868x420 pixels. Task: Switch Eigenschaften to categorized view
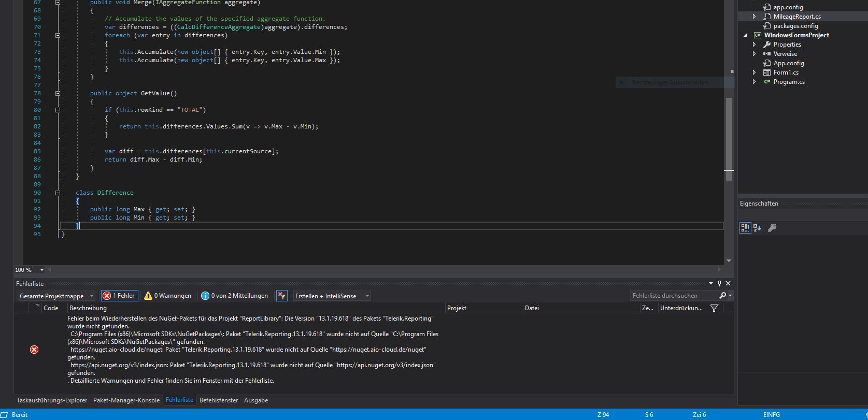click(x=745, y=228)
